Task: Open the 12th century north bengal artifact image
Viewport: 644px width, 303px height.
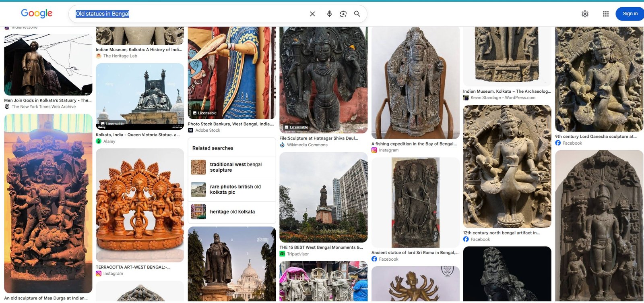Action: click(x=507, y=166)
